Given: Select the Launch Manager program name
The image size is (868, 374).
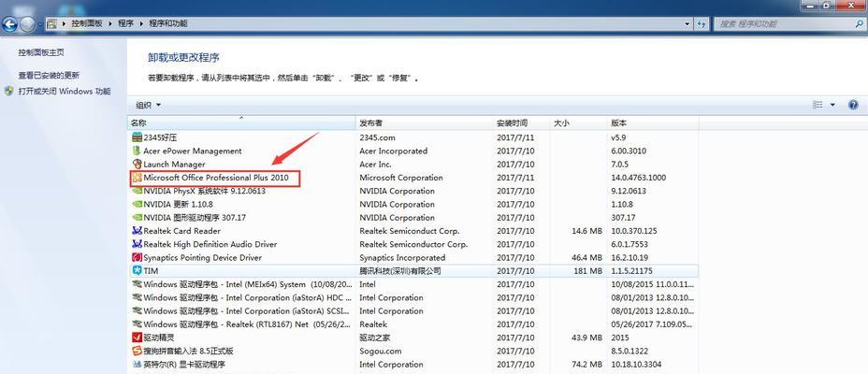Looking at the screenshot, I should (x=174, y=165).
